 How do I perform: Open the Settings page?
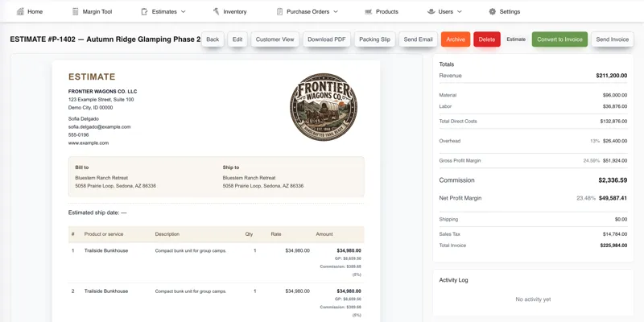pyautogui.click(x=505, y=11)
